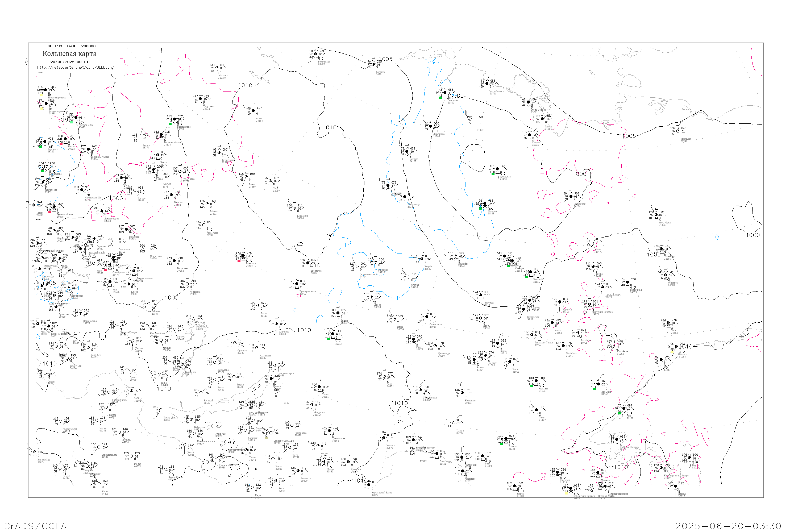The image size is (798, 532).
Task: Click the Аян station filled circle
Action: [x=624, y=409]
